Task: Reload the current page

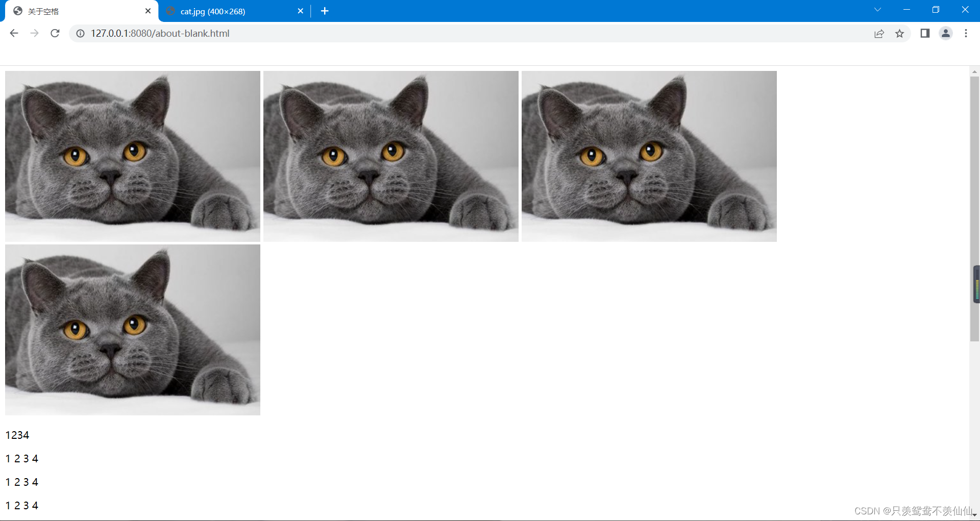Action: tap(55, 33)
